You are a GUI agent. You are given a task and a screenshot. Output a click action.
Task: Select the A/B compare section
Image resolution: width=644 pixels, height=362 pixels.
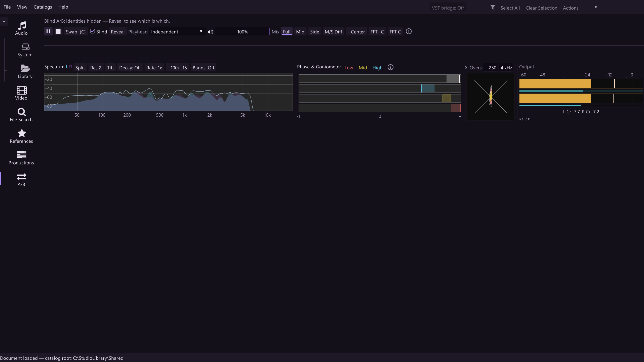coord(21,180)
